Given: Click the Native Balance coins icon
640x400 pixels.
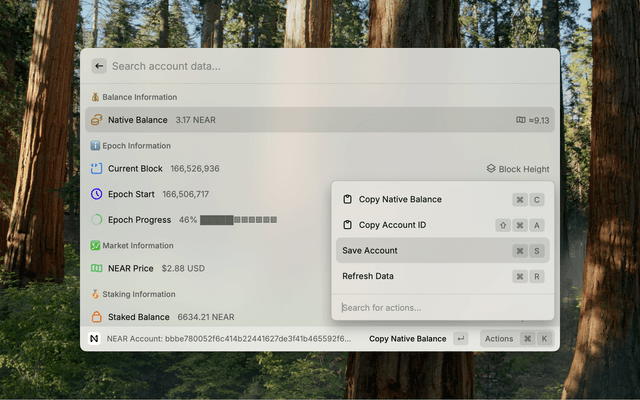Looking at the screenshot, I should pyautogui.click(x=96, y=120).
